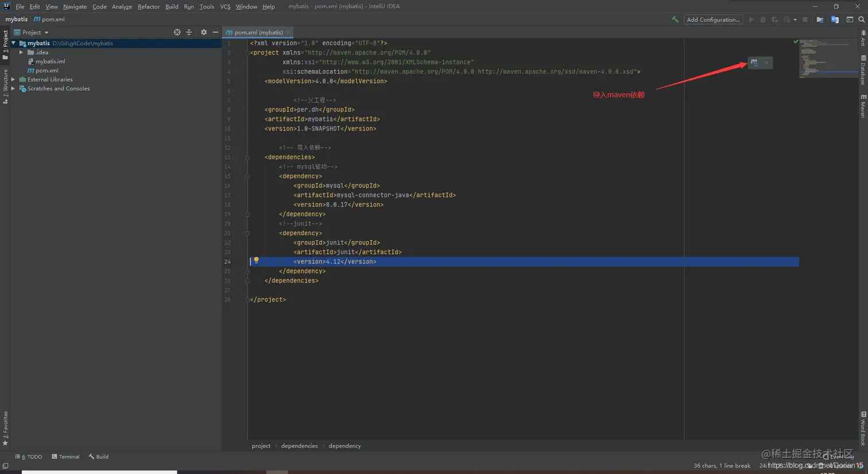This screenshot has width=868, height=474.
Task: Click the intention light bulb on line 24
Action: point(256,261)
